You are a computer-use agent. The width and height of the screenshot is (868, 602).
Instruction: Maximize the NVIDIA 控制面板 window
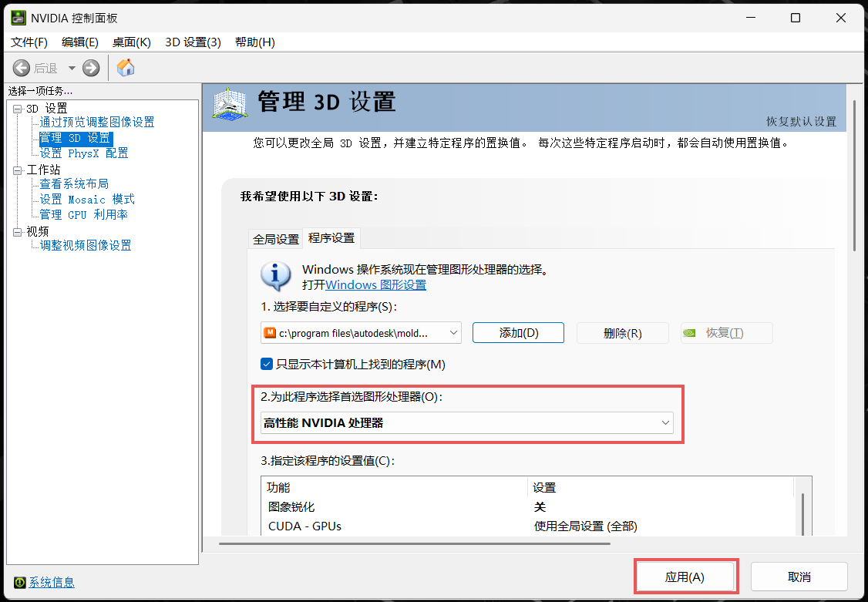pos(796,18)
